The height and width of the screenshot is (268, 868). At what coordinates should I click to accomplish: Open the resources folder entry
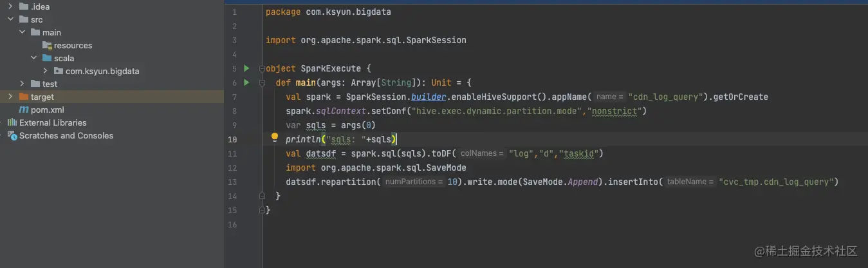pos(73,45)
